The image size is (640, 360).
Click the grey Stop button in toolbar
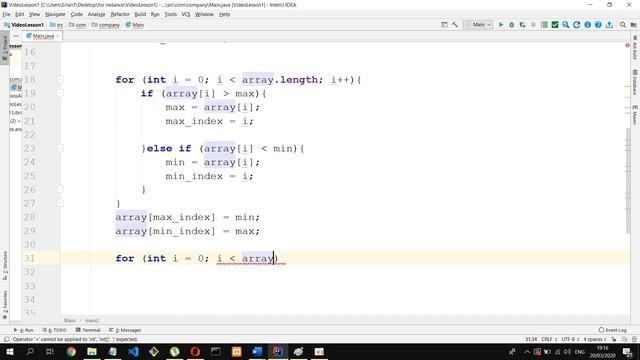point(533,25)
